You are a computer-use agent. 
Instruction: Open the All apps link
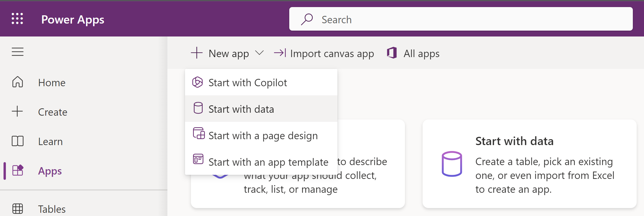pos(421,54)
